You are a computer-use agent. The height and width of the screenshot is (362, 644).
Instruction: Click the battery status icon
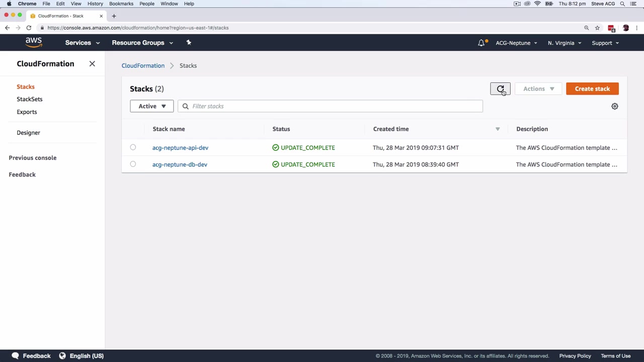tap(549, 4)
